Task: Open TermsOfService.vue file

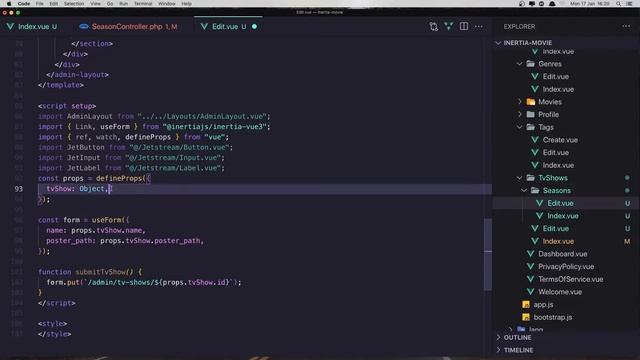Action: [570, 279]
